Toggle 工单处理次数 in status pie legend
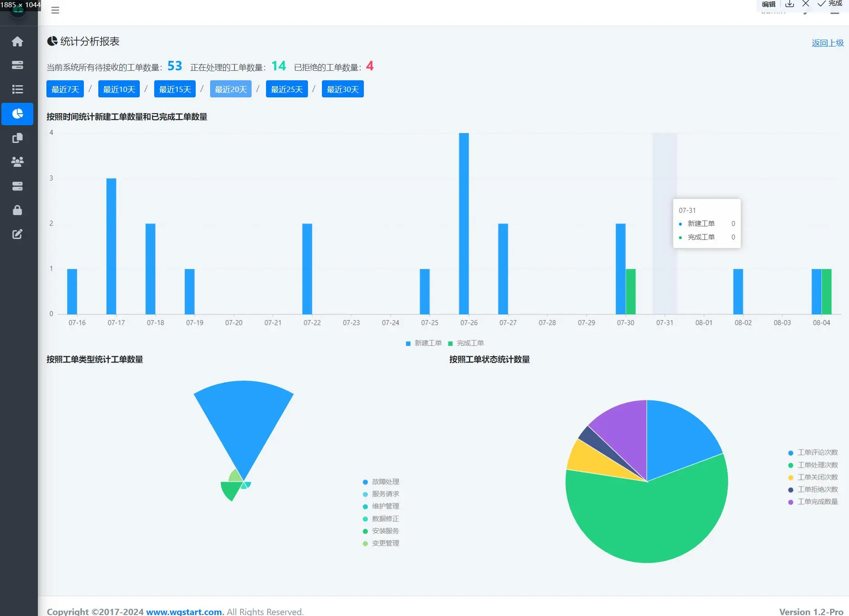Screen dimensions: 849x616 pos(813,465)
